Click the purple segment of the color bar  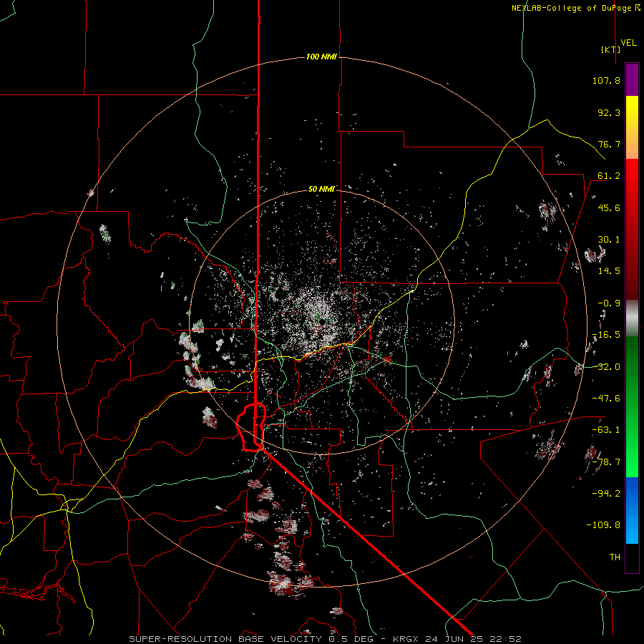[x=632, y=79]
